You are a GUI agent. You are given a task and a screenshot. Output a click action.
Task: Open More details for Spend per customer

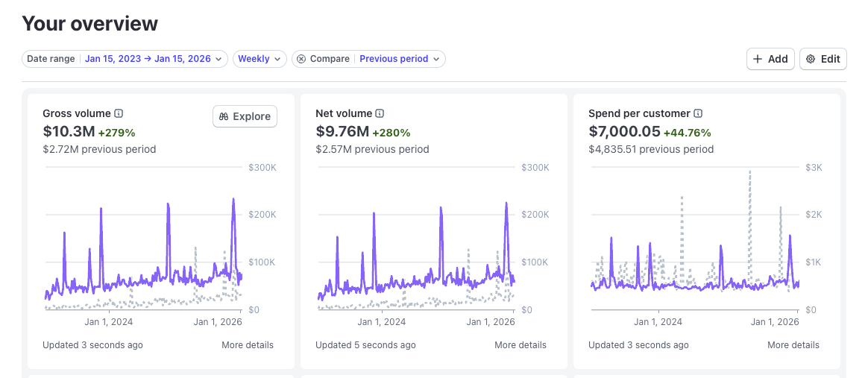793,344
